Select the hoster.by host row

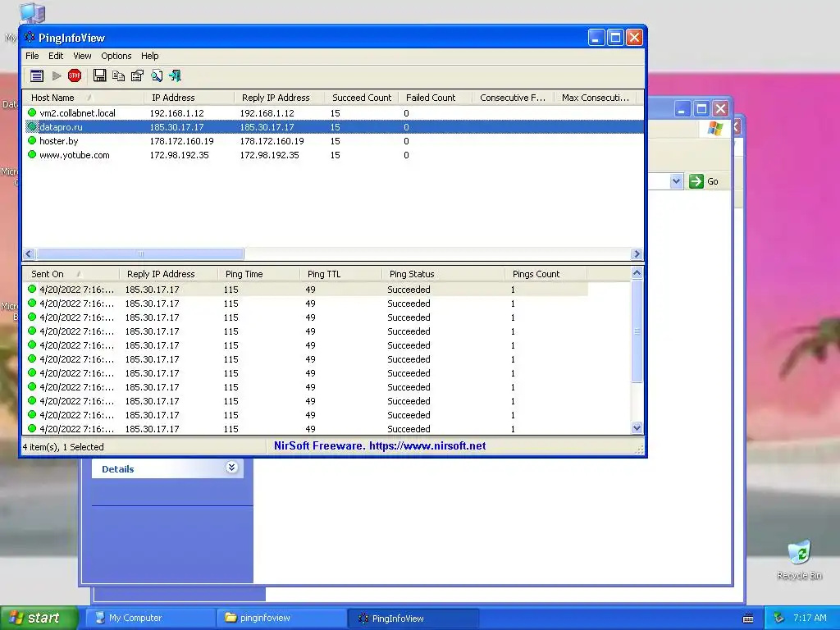tap(332, 141)
